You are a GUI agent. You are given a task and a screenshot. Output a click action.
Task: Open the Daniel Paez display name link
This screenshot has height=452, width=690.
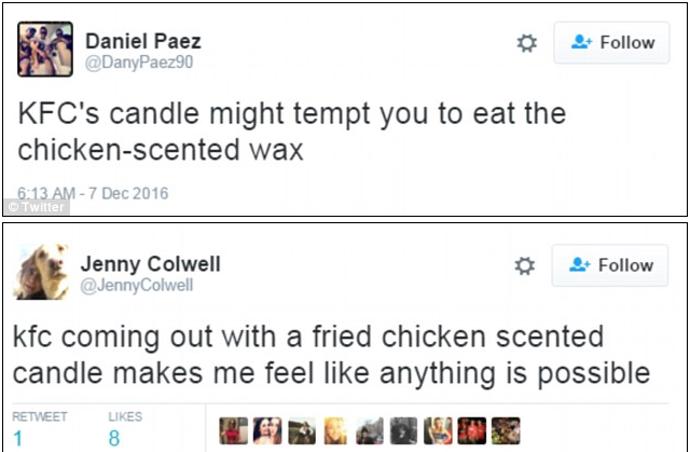[x=143, y=41]
